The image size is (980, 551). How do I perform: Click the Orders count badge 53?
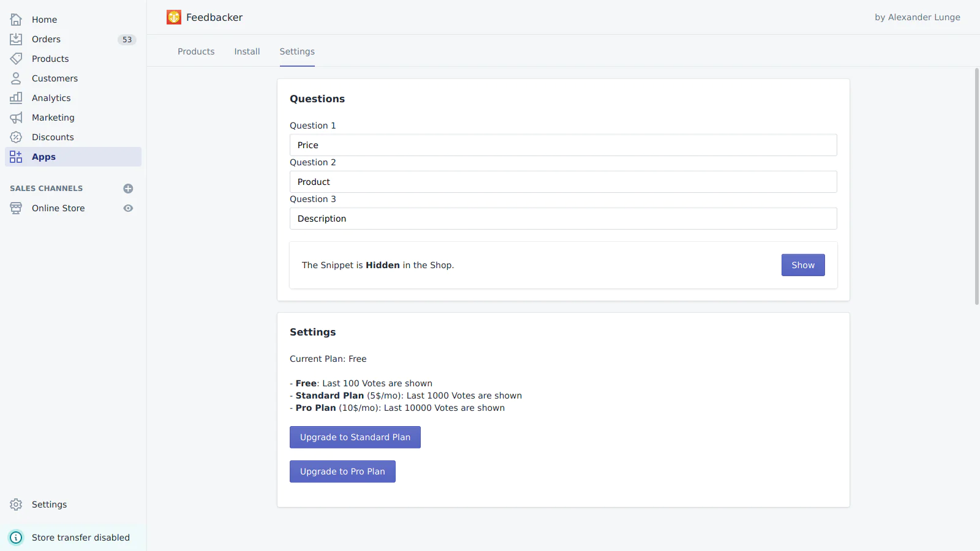[127, 40]
